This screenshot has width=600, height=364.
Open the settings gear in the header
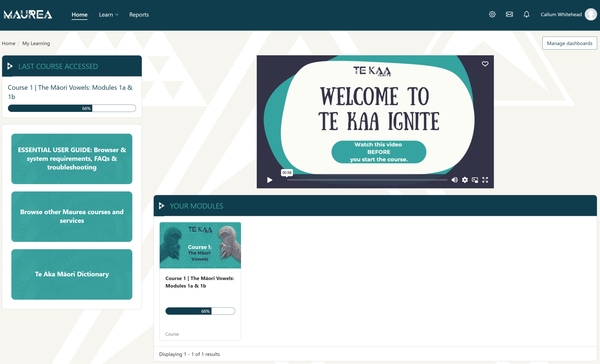tap(492, 14)
